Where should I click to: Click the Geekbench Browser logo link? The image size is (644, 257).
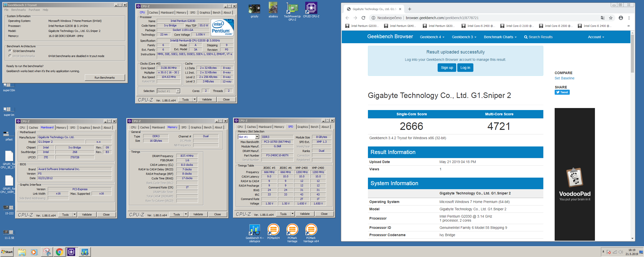pyautogui.click(x=390, y=37)
